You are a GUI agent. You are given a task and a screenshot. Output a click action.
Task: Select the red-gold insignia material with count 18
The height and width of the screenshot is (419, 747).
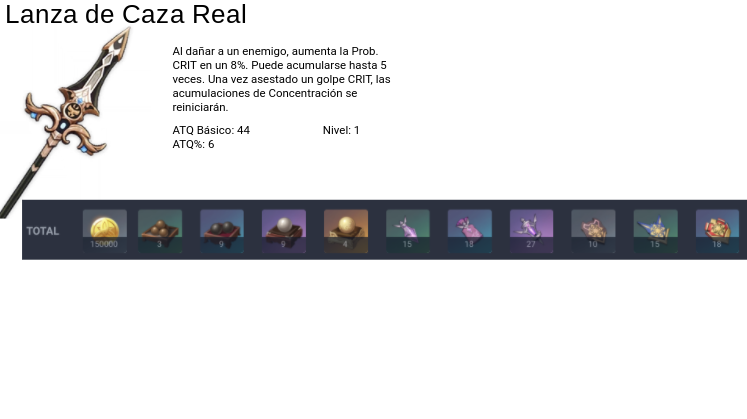[x=717, y=231]
